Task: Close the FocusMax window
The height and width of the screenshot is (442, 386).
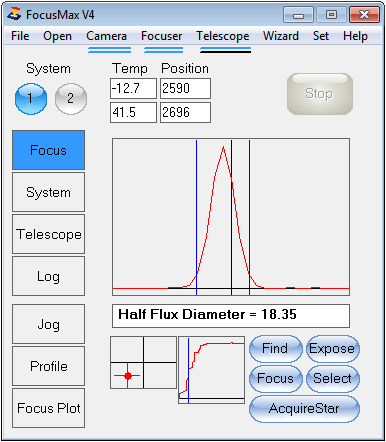Action: coord(364,15)
